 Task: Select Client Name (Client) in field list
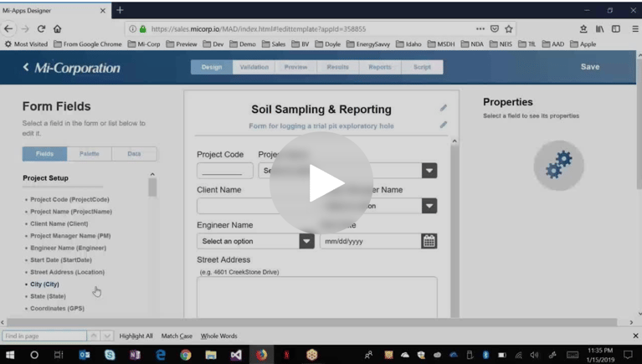pos(59,223)
